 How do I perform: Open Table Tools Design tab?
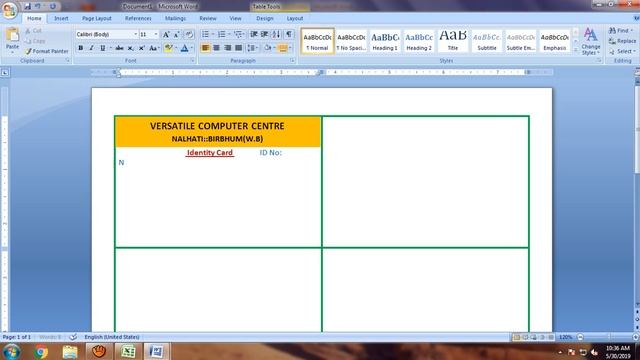[264, 18]
